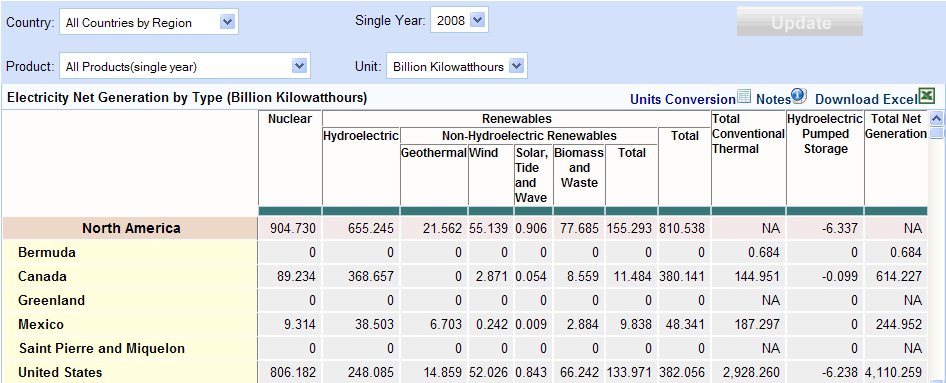Open the Unit Billion Kilowatthours dropdown
Viewport: 946px width, 383px height.
457,66
